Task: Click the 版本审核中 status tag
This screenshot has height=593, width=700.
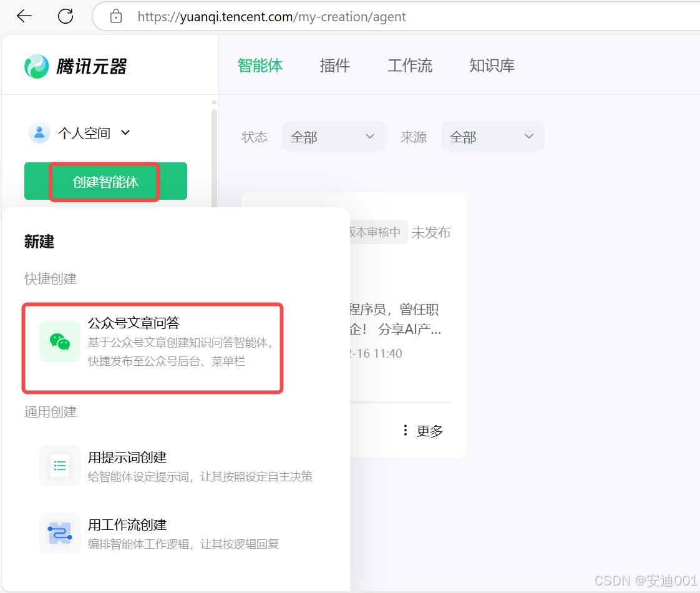Action: point(377,232)
